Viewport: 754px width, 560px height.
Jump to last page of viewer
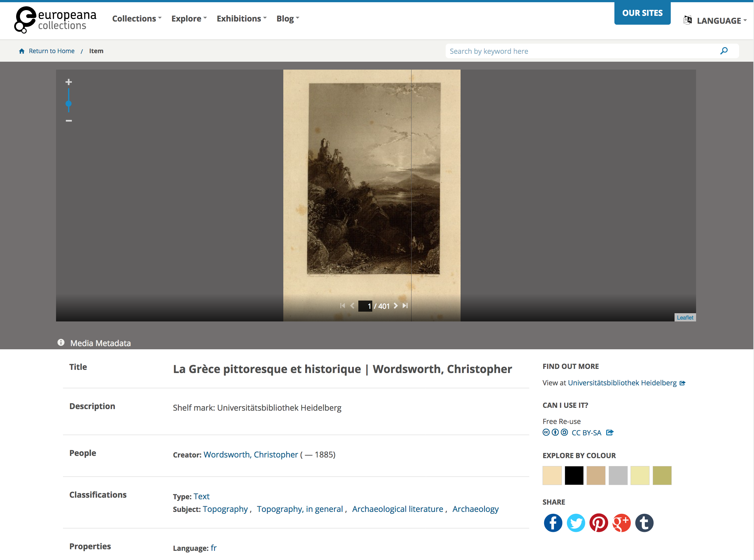405,306
